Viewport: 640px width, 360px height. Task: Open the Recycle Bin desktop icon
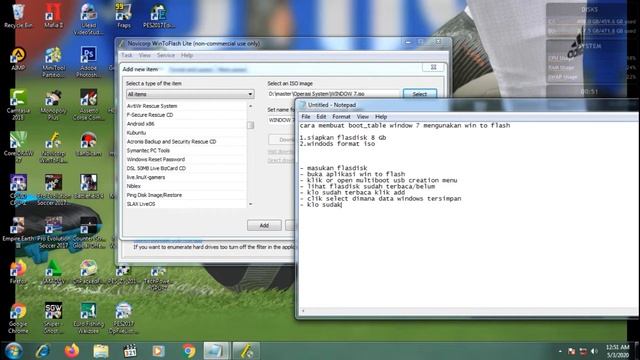18,16
